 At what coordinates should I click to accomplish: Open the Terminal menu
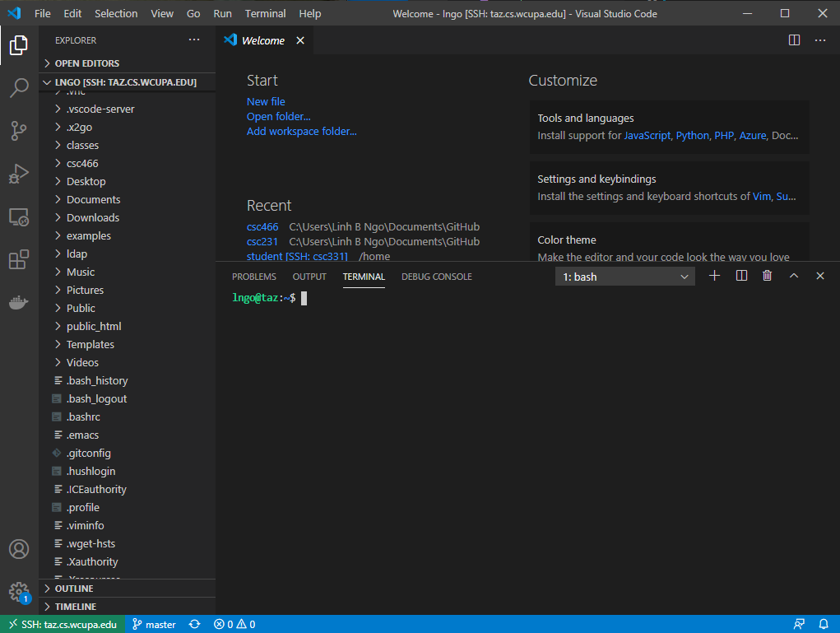265,13
